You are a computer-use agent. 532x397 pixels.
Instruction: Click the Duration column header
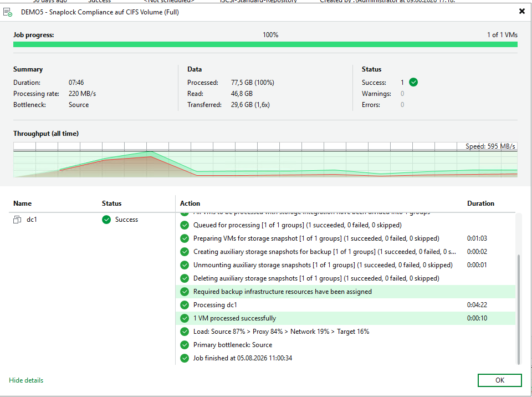[x=481, y=203]
